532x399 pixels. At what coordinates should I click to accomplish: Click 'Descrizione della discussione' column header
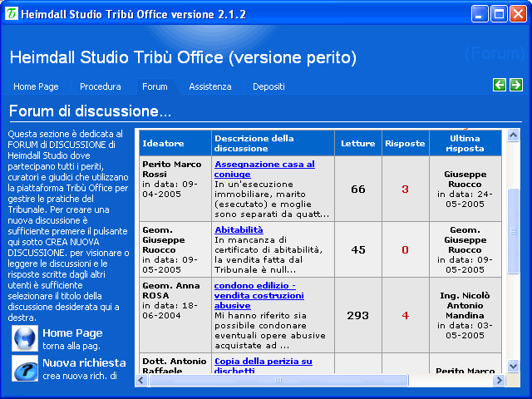[273, 144]
